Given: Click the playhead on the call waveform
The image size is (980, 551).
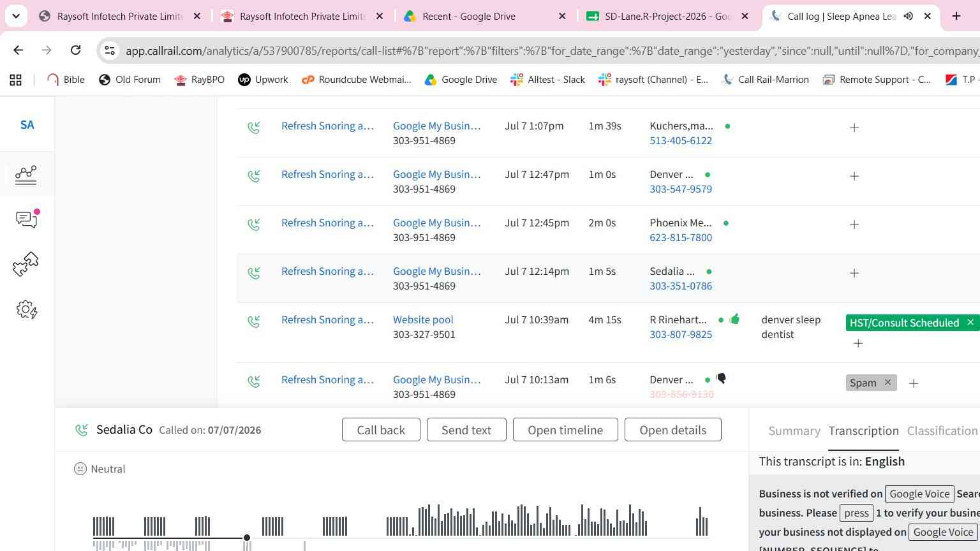Looking at the screenshot, I should 247,538.
